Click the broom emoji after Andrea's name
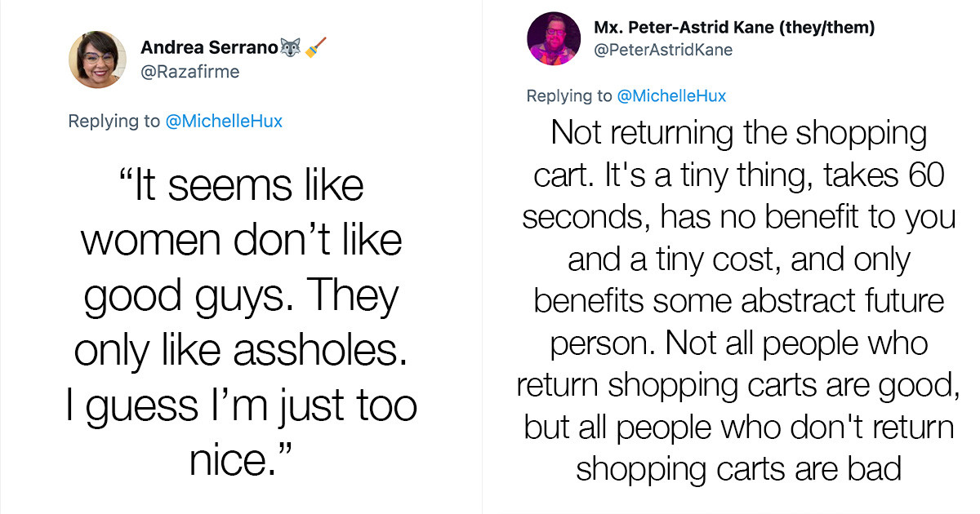Screen dimensions: 980x514 [314, 47]
